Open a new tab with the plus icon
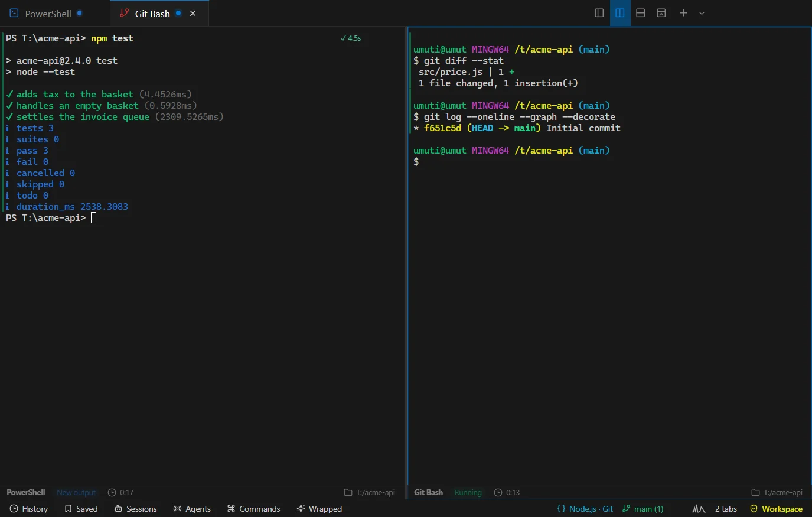Viewport: 812px width, 517px height. tap(683, 13)
